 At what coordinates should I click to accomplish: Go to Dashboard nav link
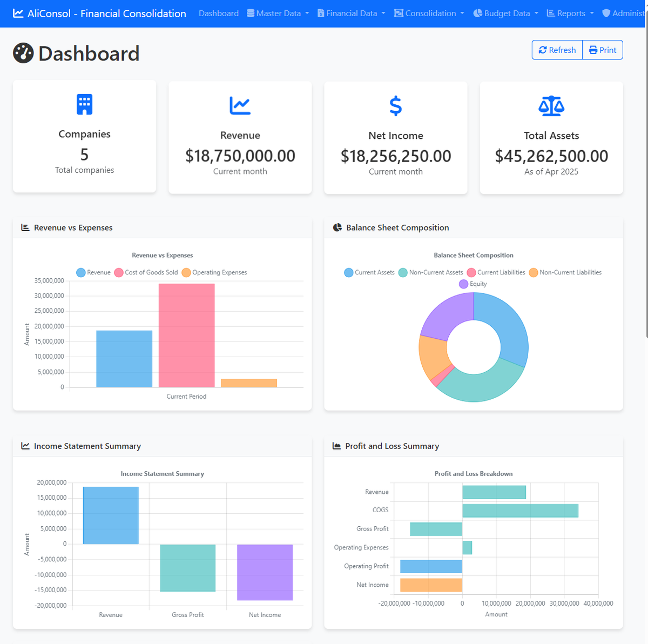click(x=219, y=13)
